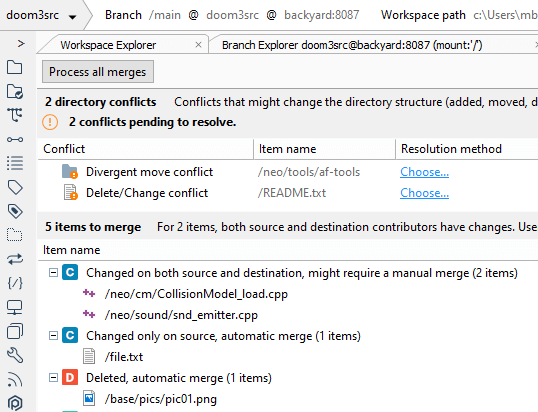Click the Workspace path label

point(423,15)
